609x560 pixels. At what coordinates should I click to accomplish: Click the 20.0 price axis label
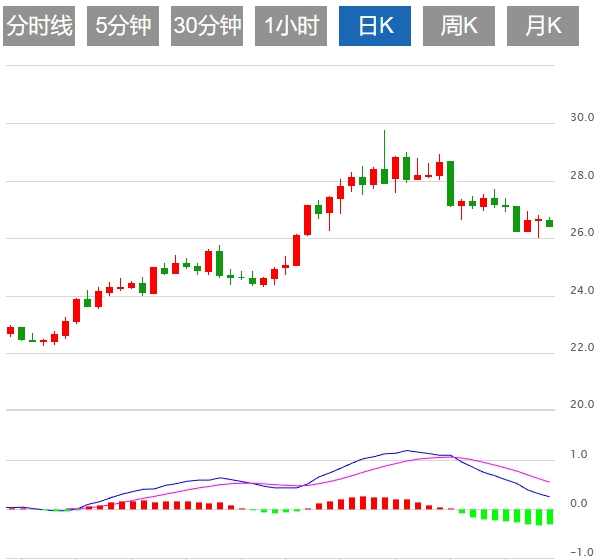[581, 405]
